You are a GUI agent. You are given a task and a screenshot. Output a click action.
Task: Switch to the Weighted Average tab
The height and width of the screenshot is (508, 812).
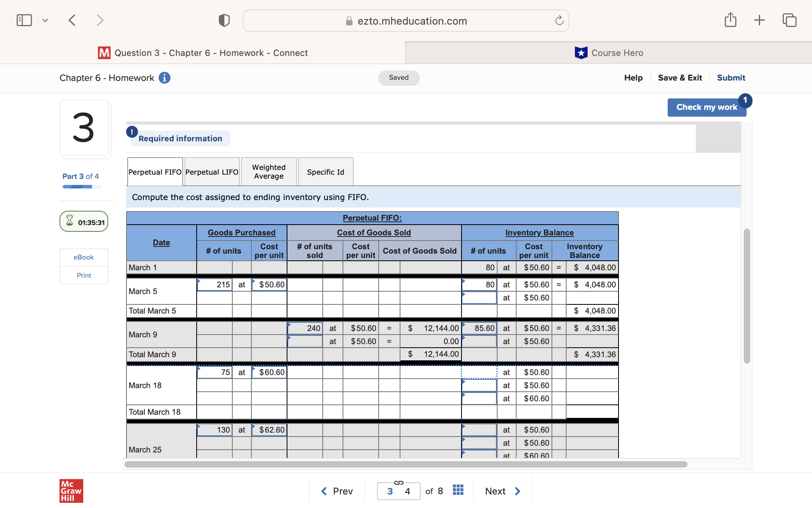(268, 171)
